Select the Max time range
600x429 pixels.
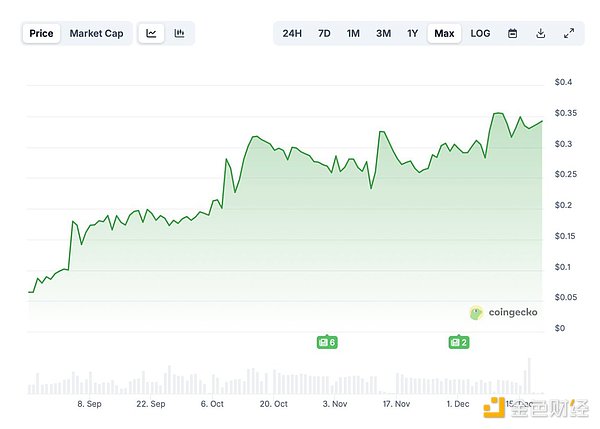(444, 33)
